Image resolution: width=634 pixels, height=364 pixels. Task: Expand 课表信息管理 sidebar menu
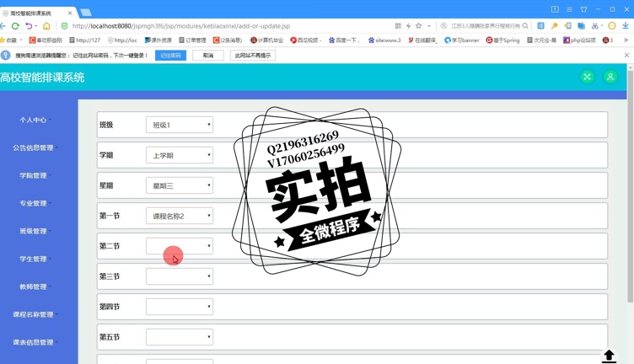[34, 342]
